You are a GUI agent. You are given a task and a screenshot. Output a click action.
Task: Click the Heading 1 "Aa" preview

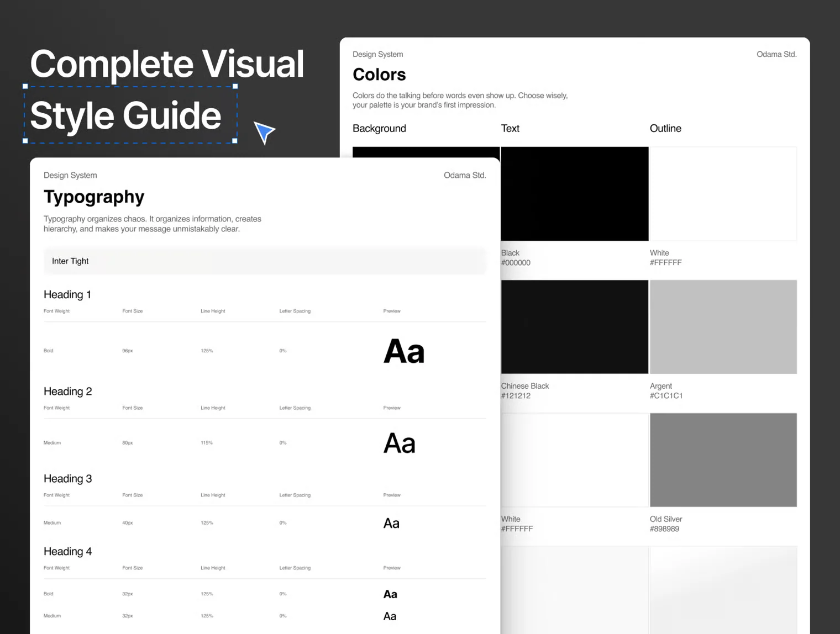pos(404,351)
